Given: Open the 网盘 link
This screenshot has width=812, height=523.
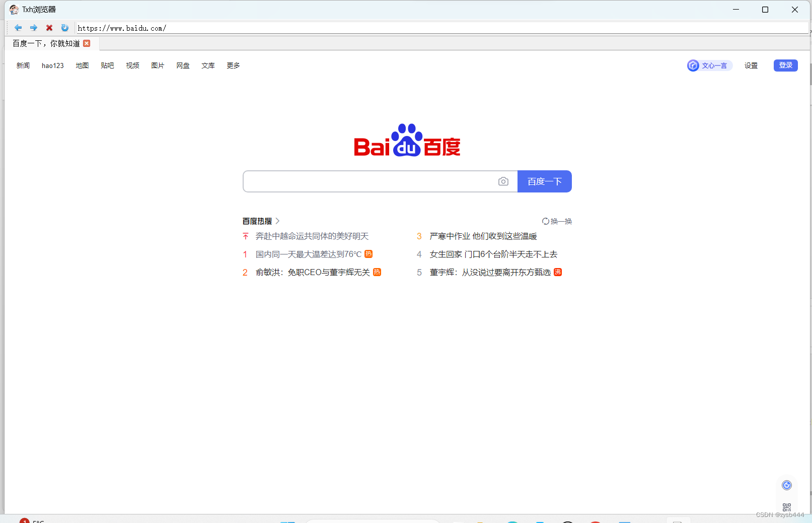Looking at the screenshot, I should tap(183, 66).
